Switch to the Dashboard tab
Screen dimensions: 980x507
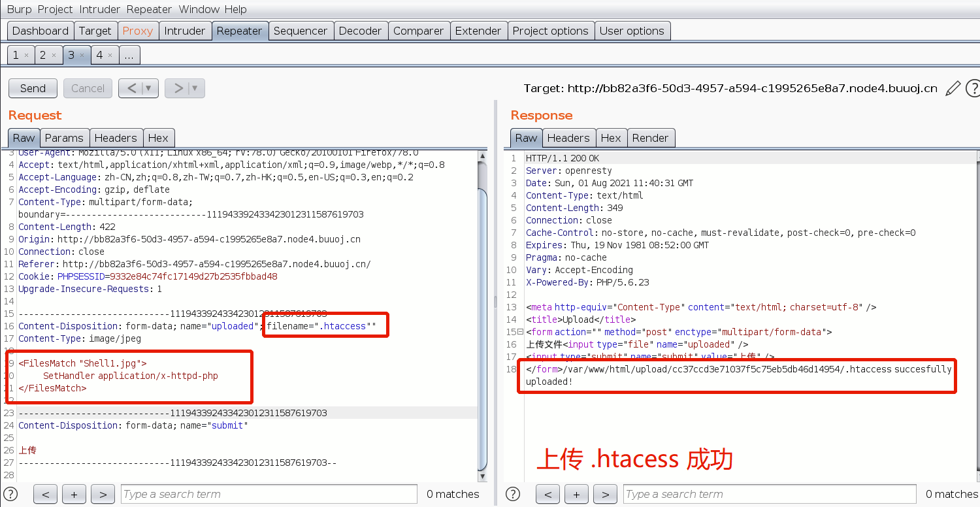point(41,31)
